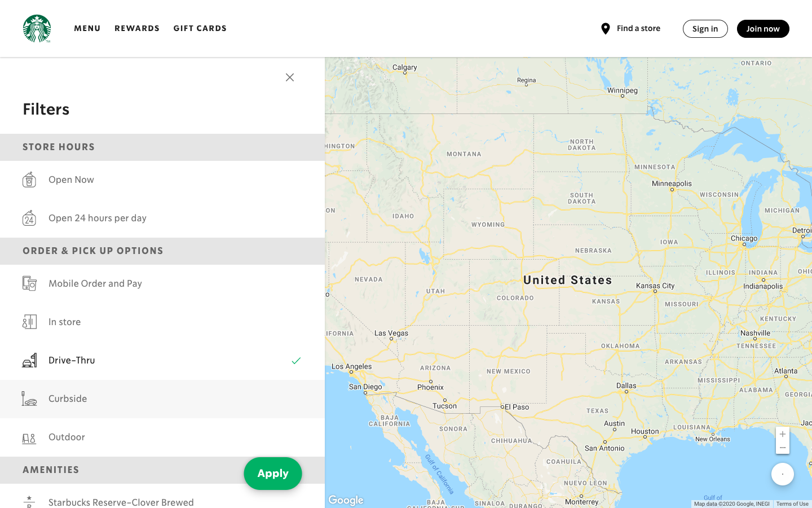
Task: Enable the Curbside filter
Action: (162, 399)
